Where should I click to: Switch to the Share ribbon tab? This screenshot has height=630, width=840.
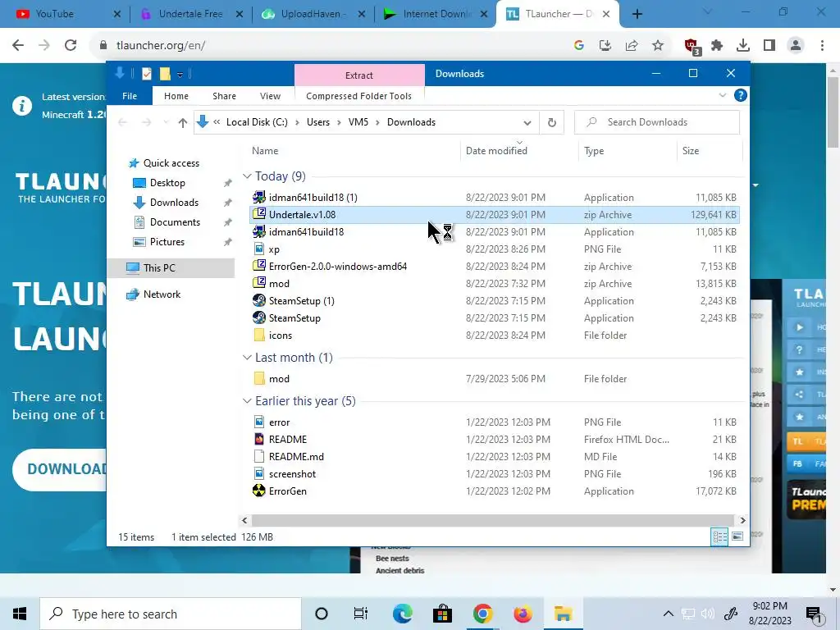[x=224, y=96]
